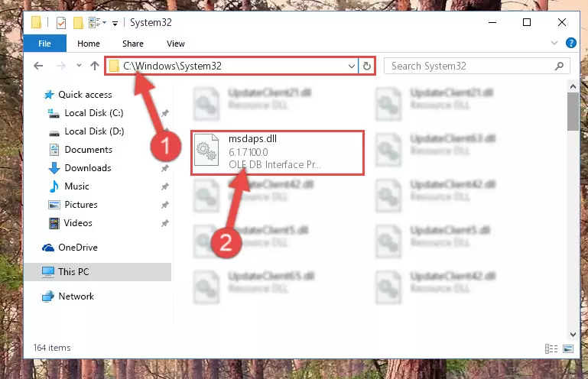Expand the ribbon with the chevron
The height and width of the screenshot is (379, 588).
point(554,43)
